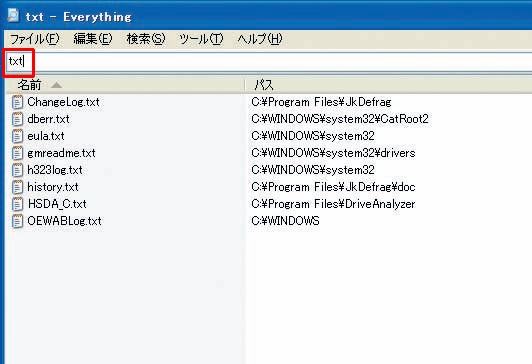The width and height of the screenshot is (532, 364).
Task: Sort results by パス column header
Action: click(x=388, y=84)
